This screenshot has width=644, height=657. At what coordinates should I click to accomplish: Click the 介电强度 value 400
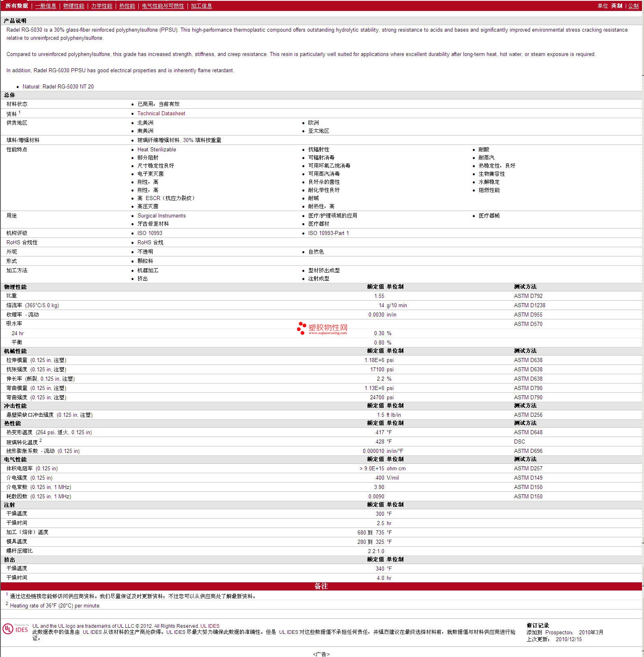tap(380, 478)
